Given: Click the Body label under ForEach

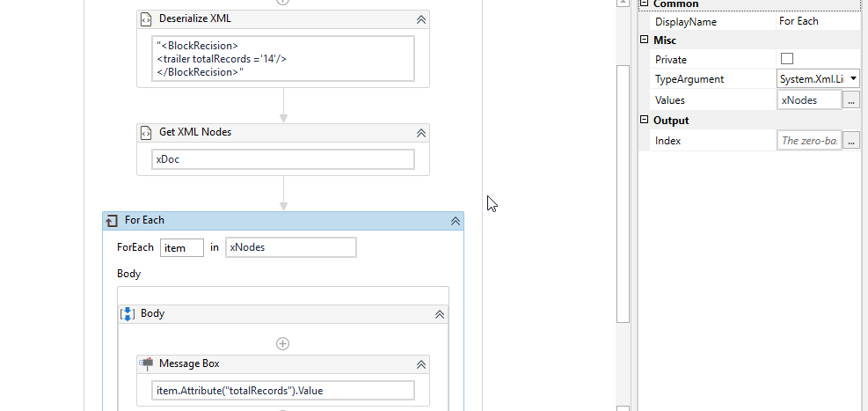Looking at the screenshot, I should 129,274.
